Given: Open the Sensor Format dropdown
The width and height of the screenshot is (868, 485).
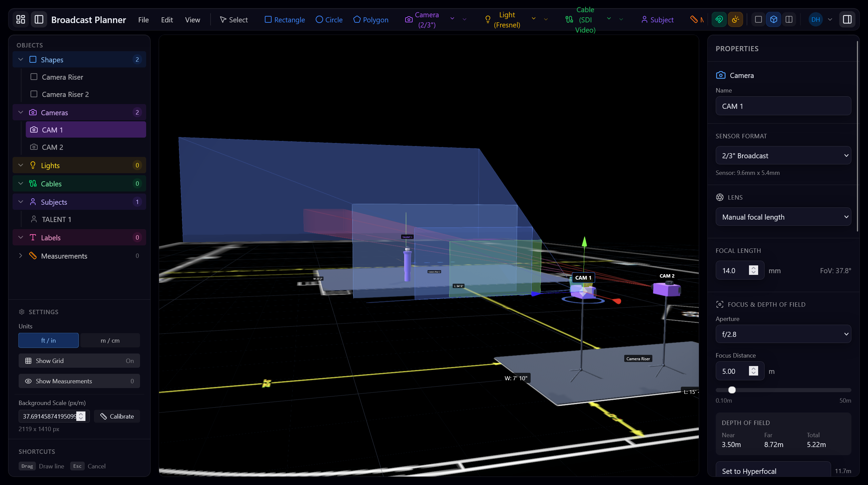Looking at the screenshot, I should click(783, 156).
